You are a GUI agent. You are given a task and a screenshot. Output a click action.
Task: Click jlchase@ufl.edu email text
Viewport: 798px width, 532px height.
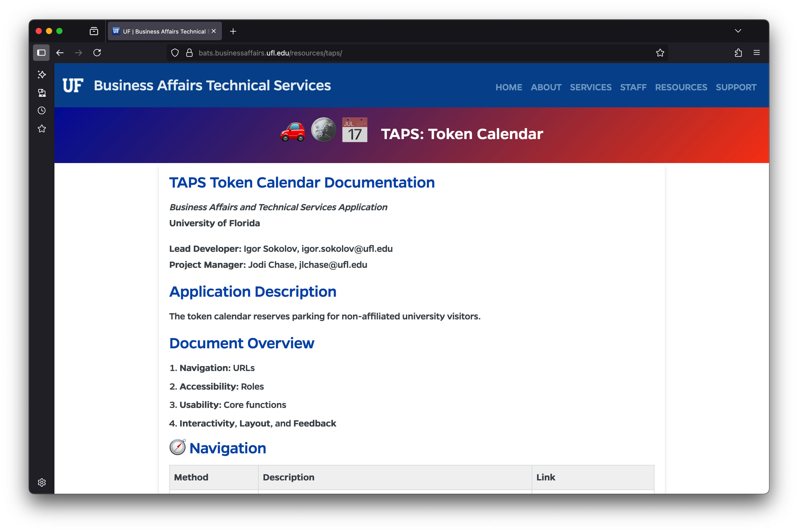(x=333, y=265)
